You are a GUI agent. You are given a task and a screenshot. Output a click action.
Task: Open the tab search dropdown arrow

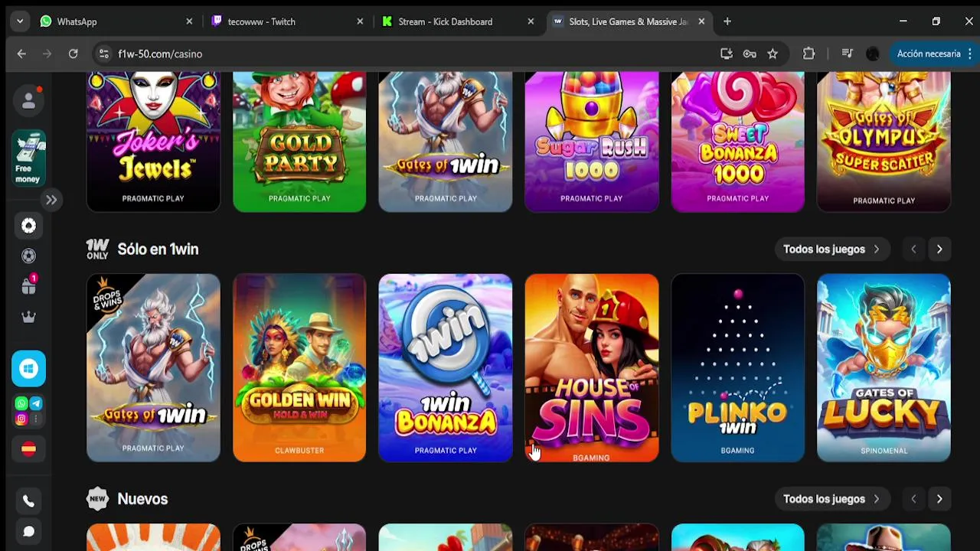tap(20, 21)
